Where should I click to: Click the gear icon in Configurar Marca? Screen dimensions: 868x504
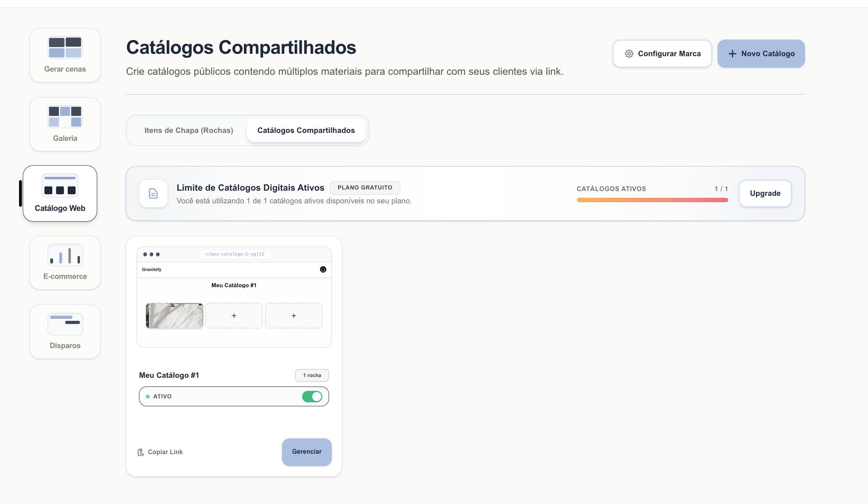[x=629, y=54]
